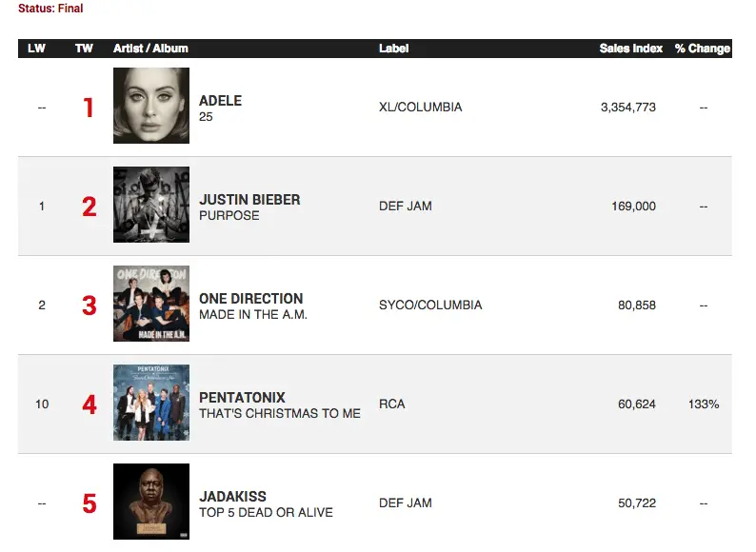Click the THAT'S CHRISTMAS TO ME title
Viewport: 756px width, 552px height.
[279, 413]
